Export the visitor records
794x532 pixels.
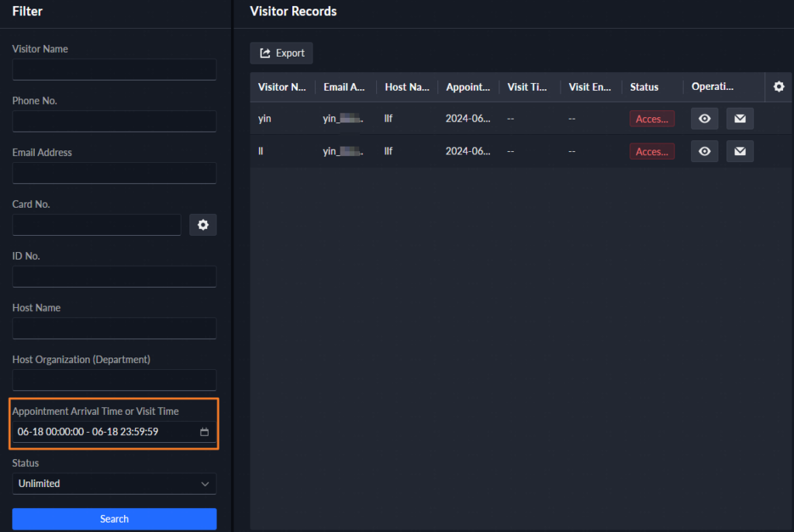tap(281, 54)
